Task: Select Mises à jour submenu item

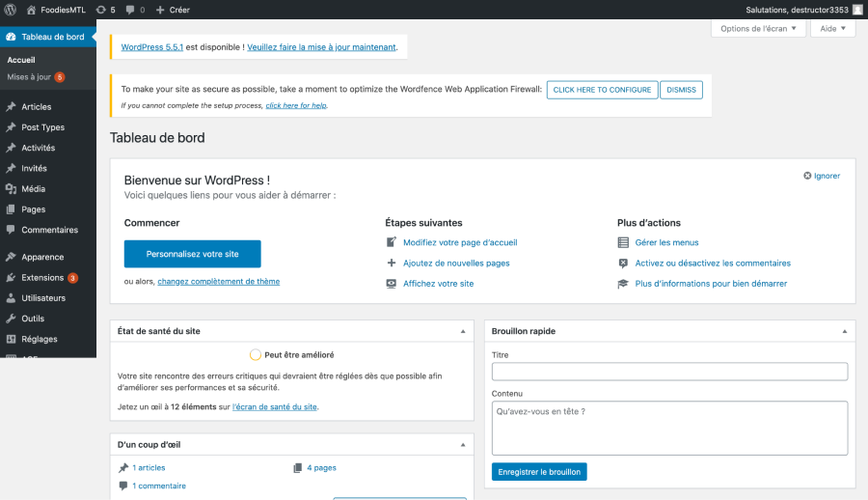Action: click(29, 76)
